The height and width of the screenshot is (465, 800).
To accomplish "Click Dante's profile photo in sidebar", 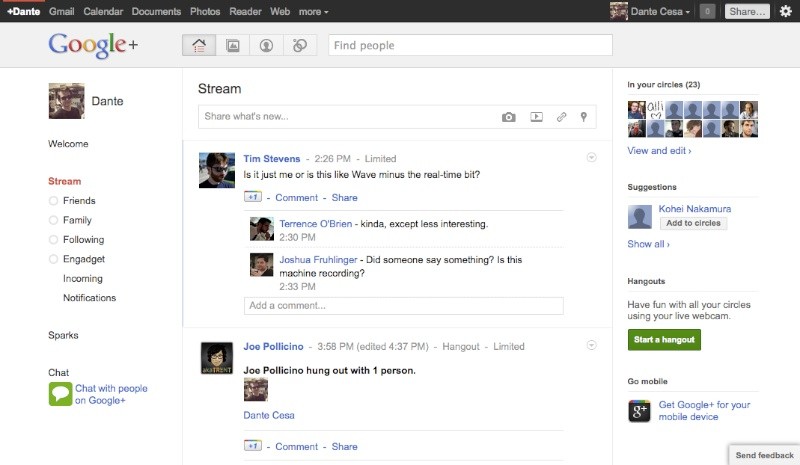I will pos(66,101).
